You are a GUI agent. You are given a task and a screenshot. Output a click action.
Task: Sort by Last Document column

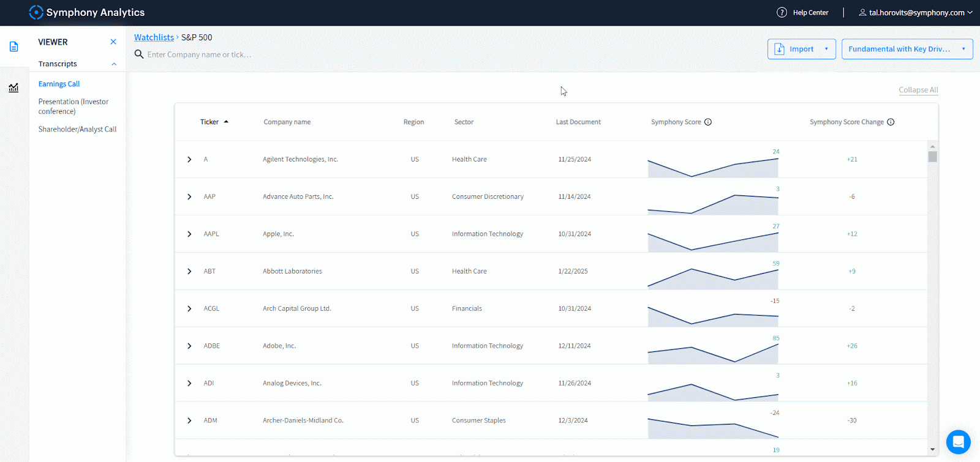[578, 122]
